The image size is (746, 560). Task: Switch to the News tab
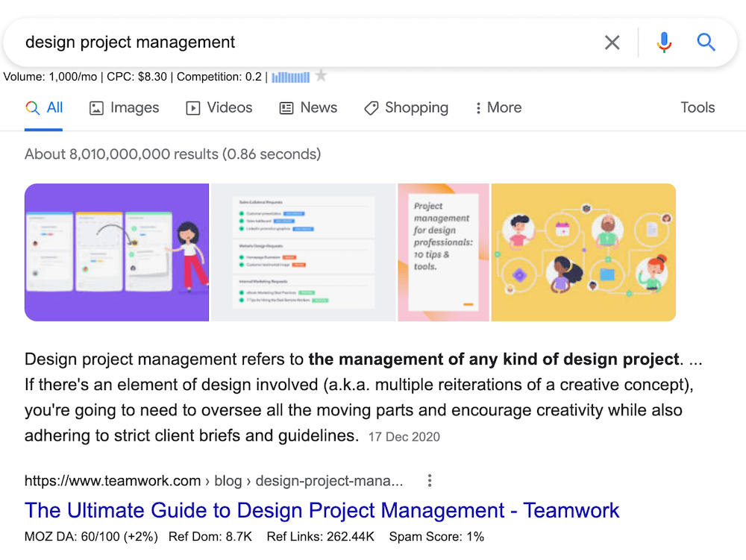click(307, 107)
